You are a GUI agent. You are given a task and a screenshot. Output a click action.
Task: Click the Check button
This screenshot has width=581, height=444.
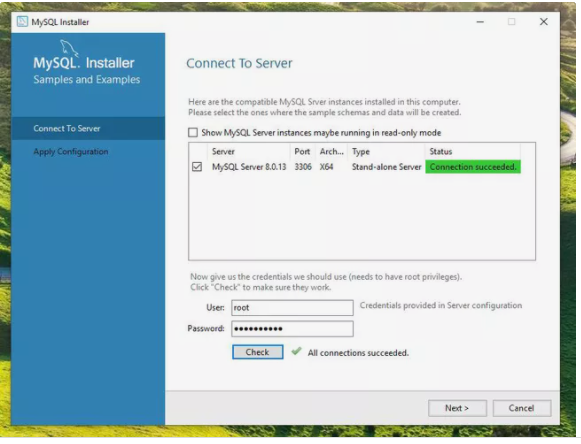tap(258, 352)
